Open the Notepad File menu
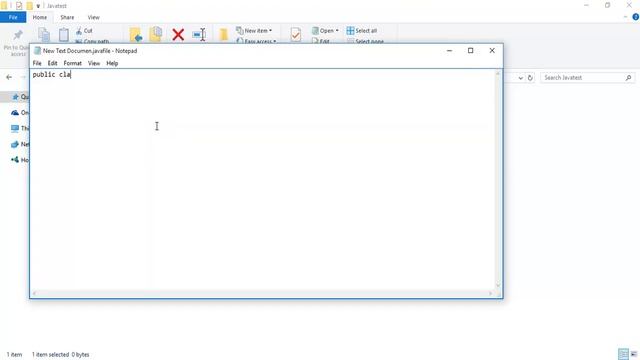This screenshot has height=360, width=640. point(37,63)
